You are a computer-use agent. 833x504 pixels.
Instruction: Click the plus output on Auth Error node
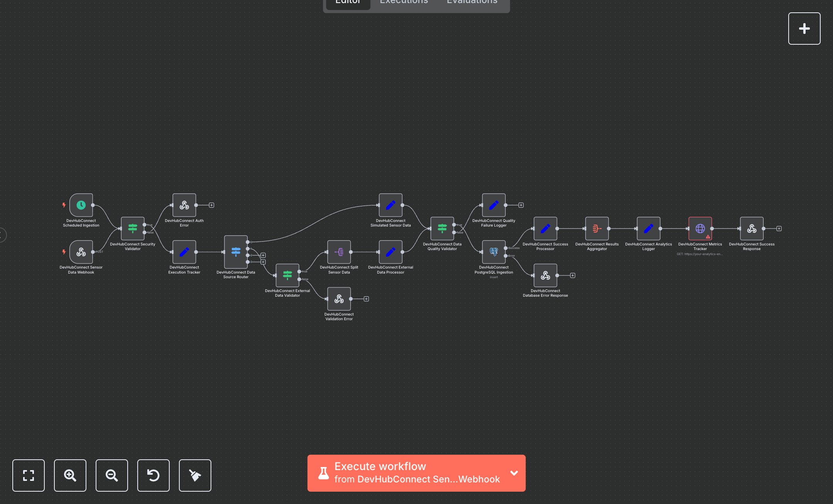(x=211, y=205)
